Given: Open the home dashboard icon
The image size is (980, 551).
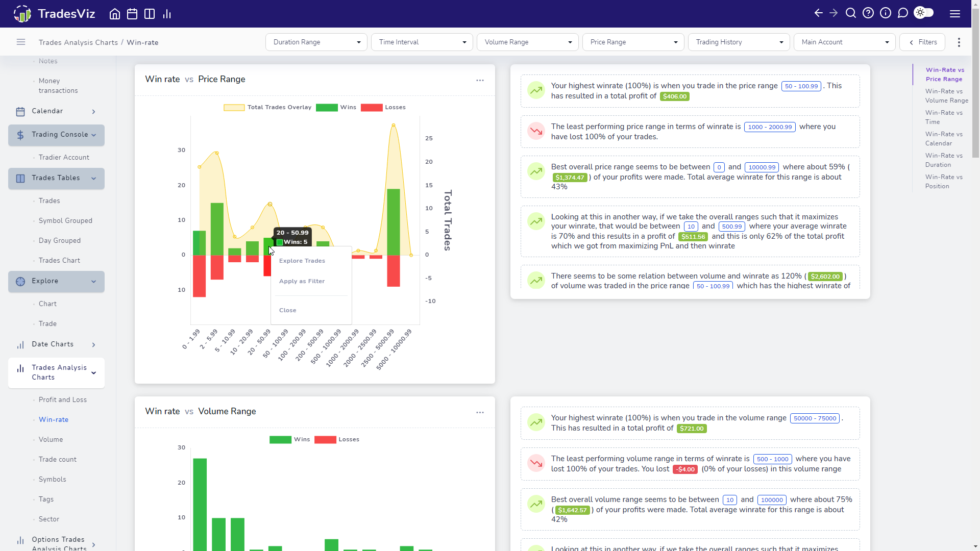Looking at the screenshot, I should [115, 14].
